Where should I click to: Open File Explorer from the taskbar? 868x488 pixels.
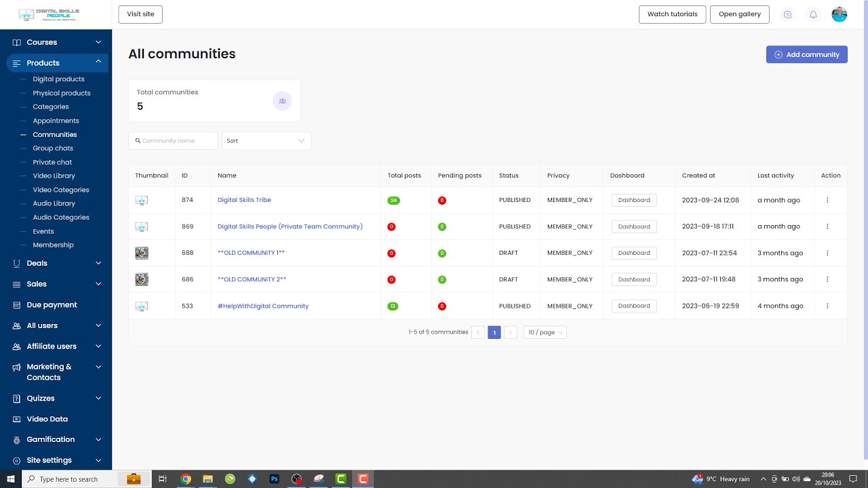click(x=208, y=479)
